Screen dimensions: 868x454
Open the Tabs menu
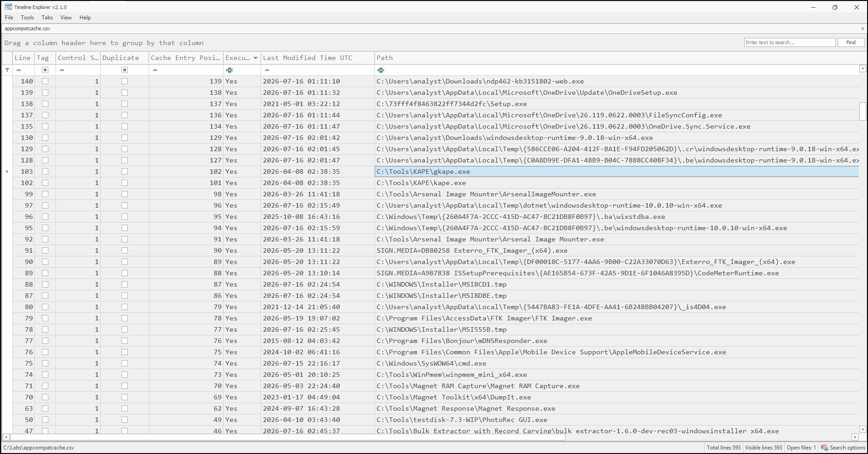(x=47, y=18)
